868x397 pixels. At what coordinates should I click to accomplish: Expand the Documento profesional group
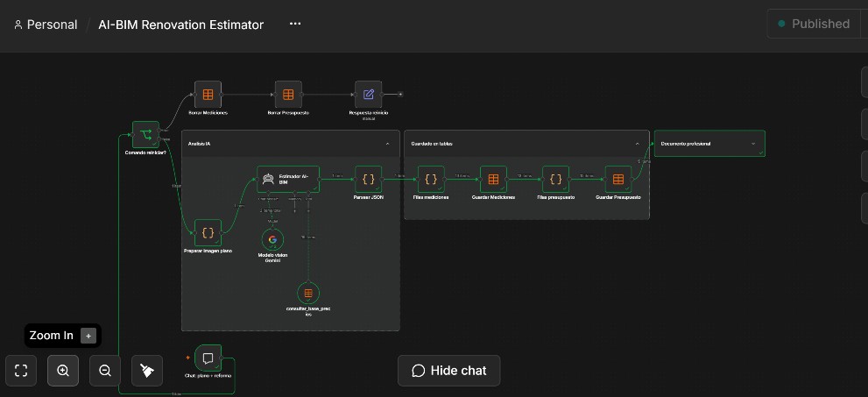753,144
